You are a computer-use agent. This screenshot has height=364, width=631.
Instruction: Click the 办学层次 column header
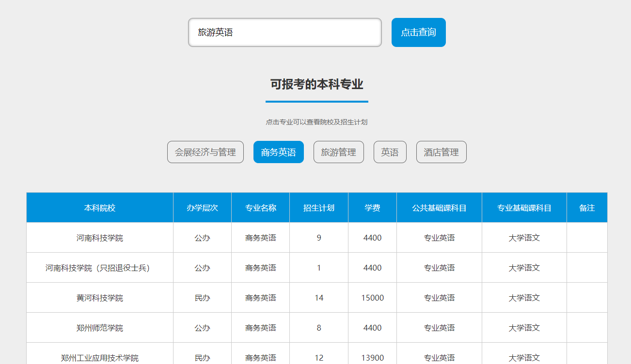click(x=203, y=208)
